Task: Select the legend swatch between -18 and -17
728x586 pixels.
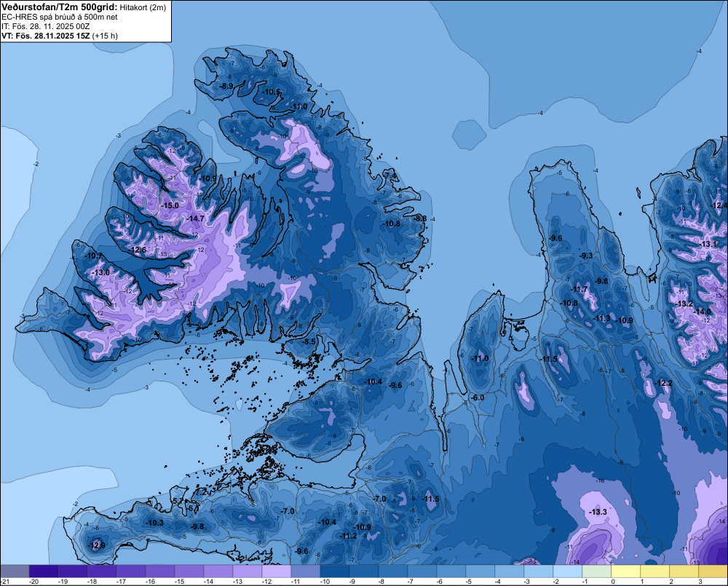Action: click(x=102, y=571)
